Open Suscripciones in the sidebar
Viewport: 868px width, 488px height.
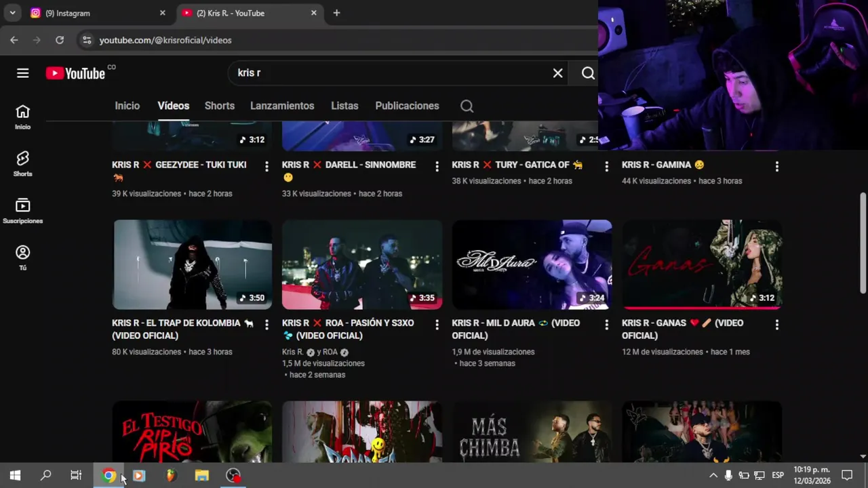pyautogui.click(x=22, y=211)
